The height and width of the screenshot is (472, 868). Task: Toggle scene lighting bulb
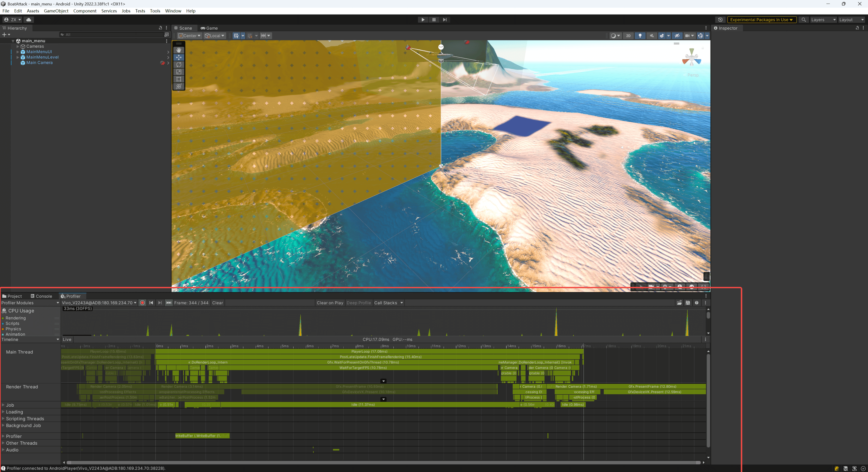point(640,36)
